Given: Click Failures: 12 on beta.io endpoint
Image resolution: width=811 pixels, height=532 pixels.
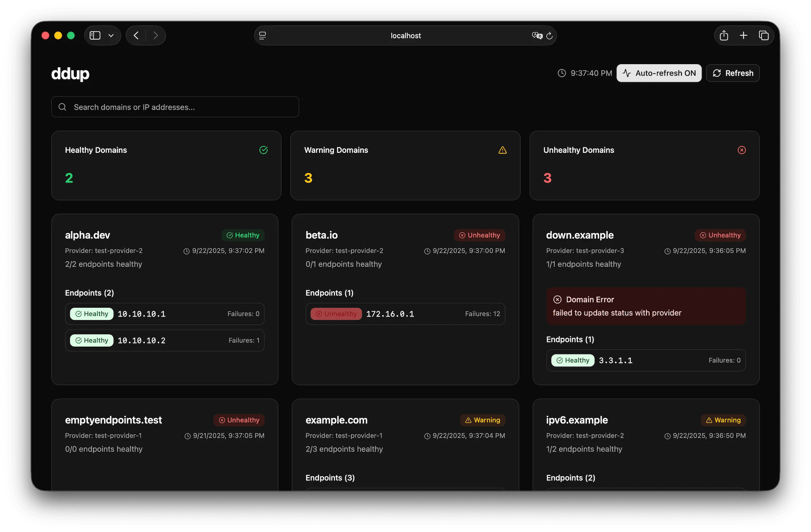Looking at the screenshot, I should [x=483, y=314].
